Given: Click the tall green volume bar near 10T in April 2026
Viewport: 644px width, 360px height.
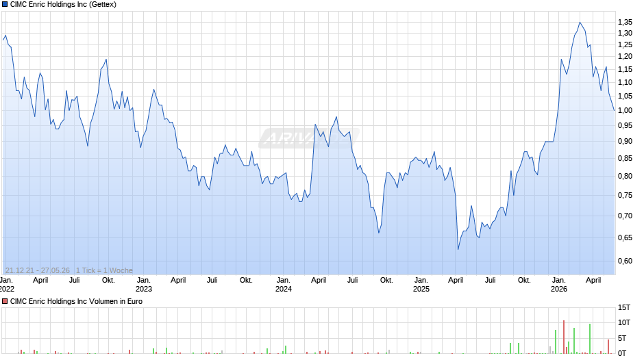Looking at the screenshot, I should (590, 339).
